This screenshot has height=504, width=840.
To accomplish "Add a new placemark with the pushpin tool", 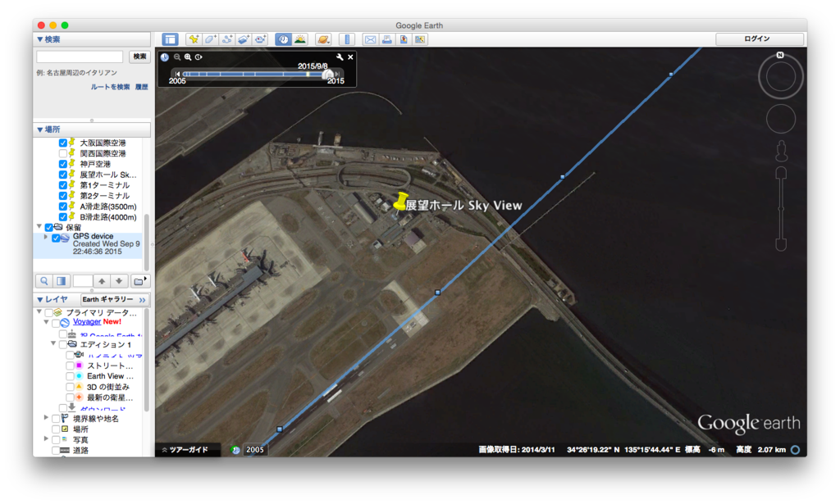I will pos(194,39).
